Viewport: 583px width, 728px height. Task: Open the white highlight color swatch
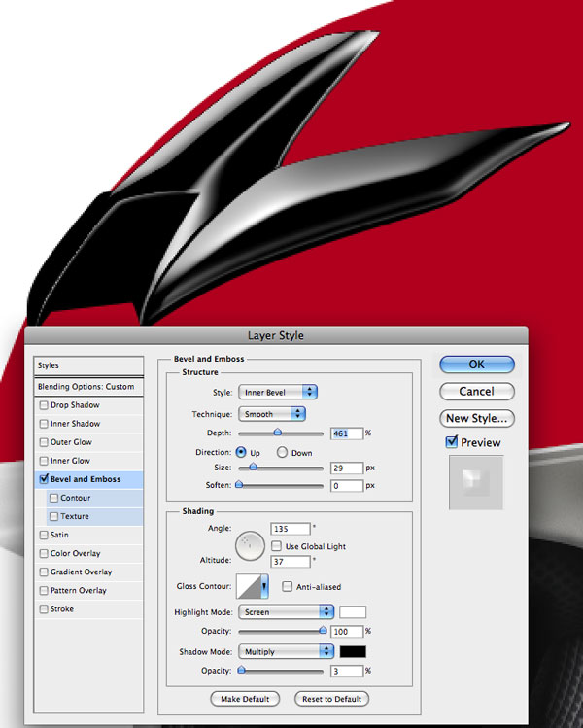point(353,612)
